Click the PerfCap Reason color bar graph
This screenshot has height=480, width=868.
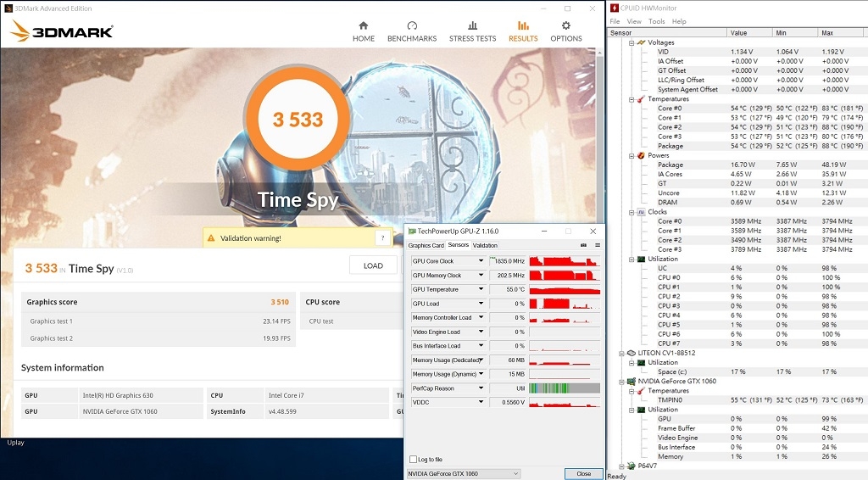[x=565, y=388]
